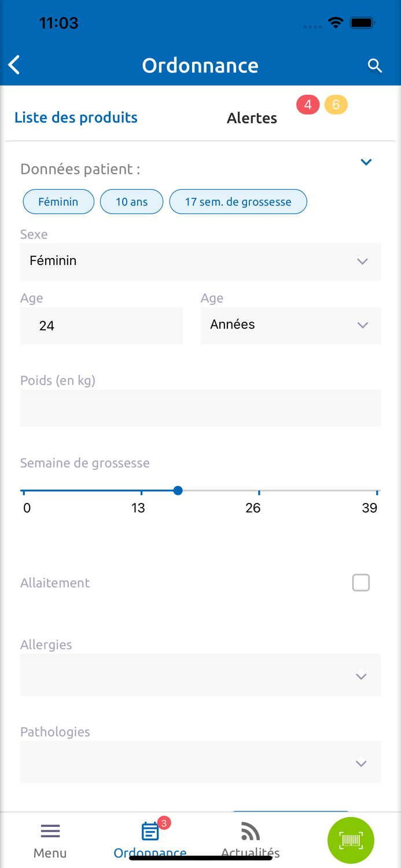Tap the back arrow icon
This screenshot has height=868, width=401.
pos(14,65)
